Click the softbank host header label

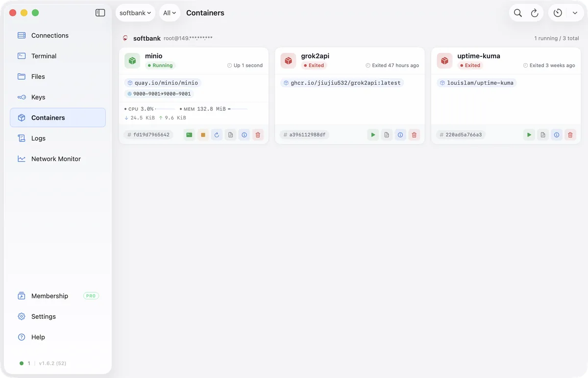click(x=147, y=38)
